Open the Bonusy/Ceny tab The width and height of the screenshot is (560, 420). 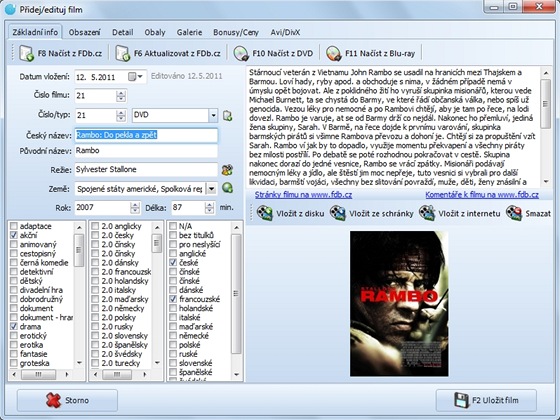tap(236, 32)
